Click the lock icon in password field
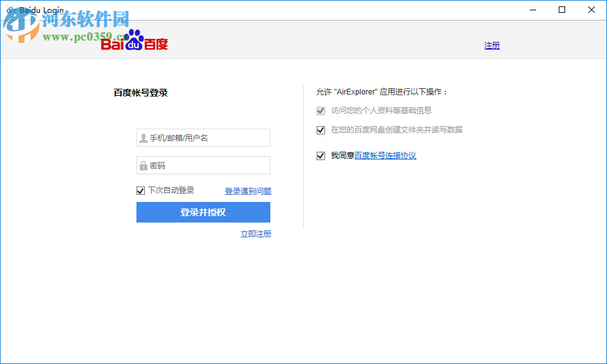The image size is (607, 364). (144, 165)
